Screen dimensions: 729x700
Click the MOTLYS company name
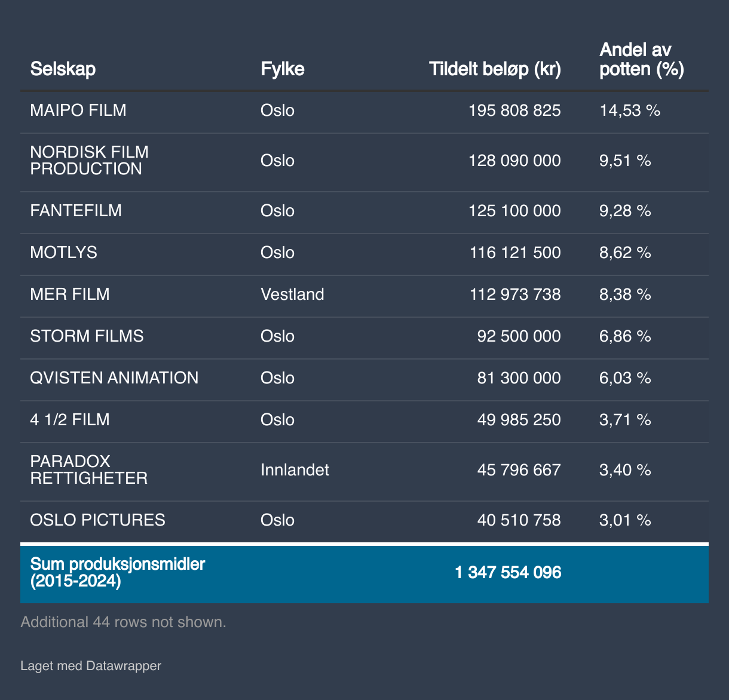pos(63,253)
